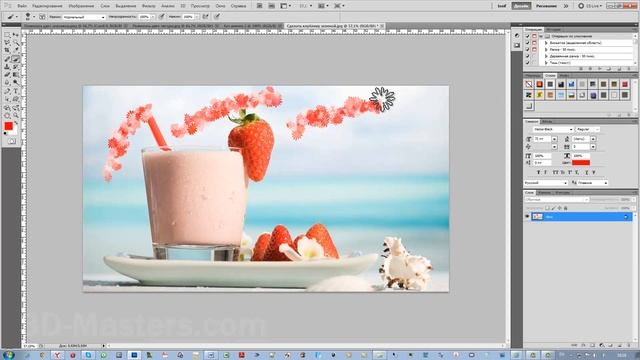Image resolution: width=640 pixels, height=360 pixels.
Task: Expand the Виньетка action
Action: (546, 43)
